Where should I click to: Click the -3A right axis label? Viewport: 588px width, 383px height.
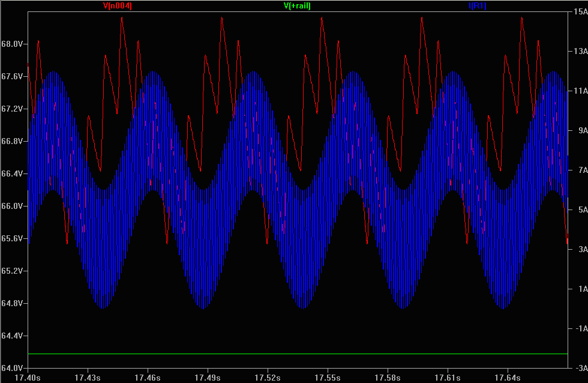click(581, 368)
